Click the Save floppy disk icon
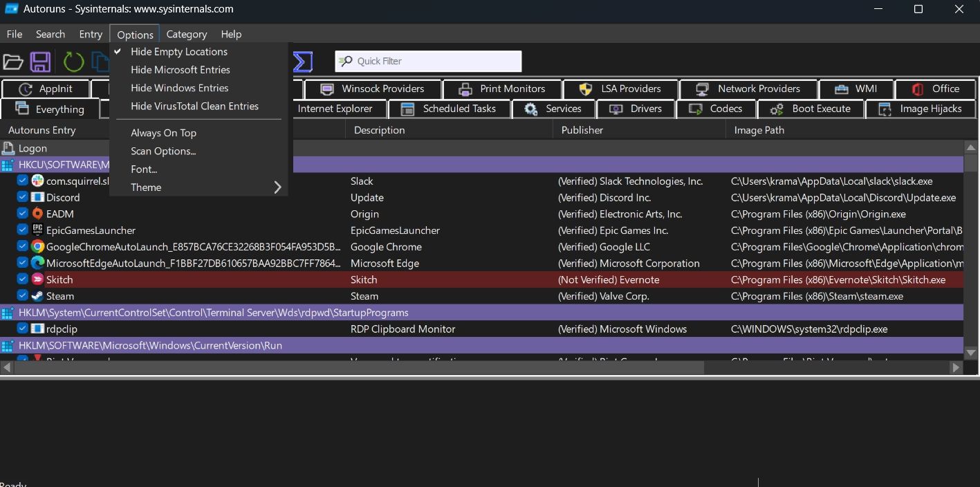Viewport: 980px width, 487px height. tap(39, 62)
